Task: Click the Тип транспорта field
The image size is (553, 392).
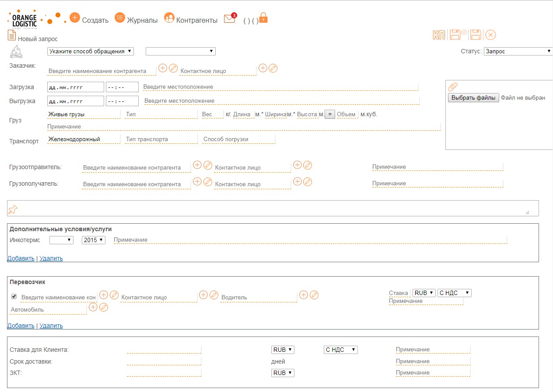Action: coord(161,139)
